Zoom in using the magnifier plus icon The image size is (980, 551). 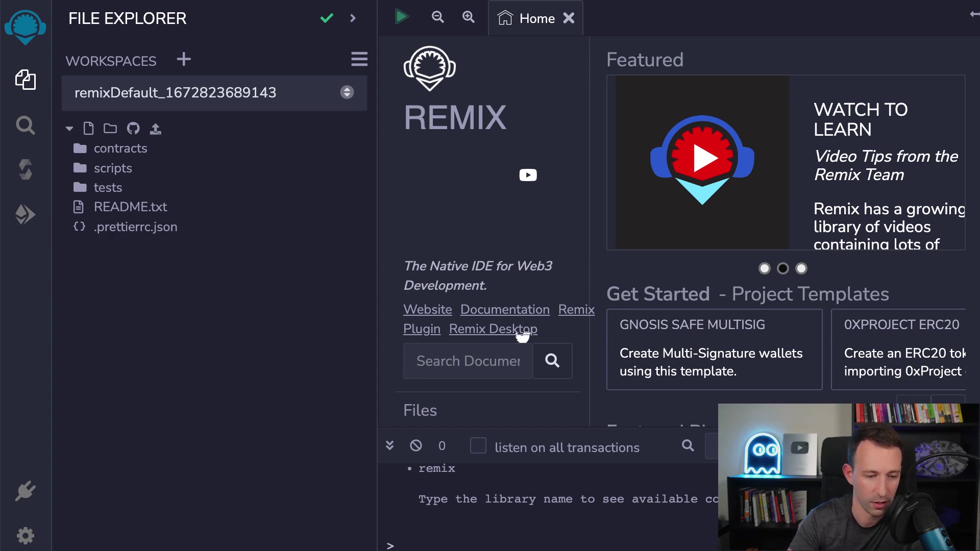tap(468, 17)
